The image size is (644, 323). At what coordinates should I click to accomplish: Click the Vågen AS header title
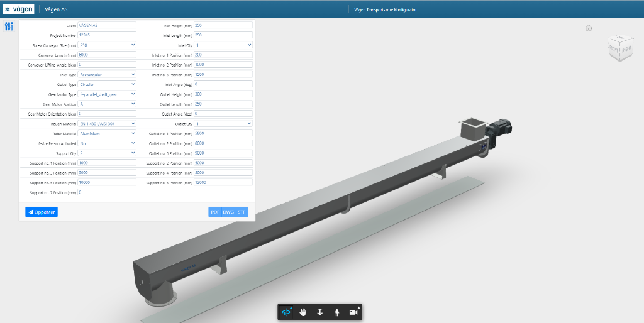(56, 9)
